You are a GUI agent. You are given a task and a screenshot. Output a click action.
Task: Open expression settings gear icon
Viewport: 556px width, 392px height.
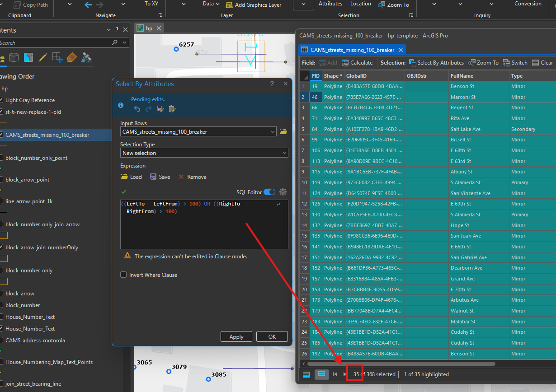(x=283, y=192)
